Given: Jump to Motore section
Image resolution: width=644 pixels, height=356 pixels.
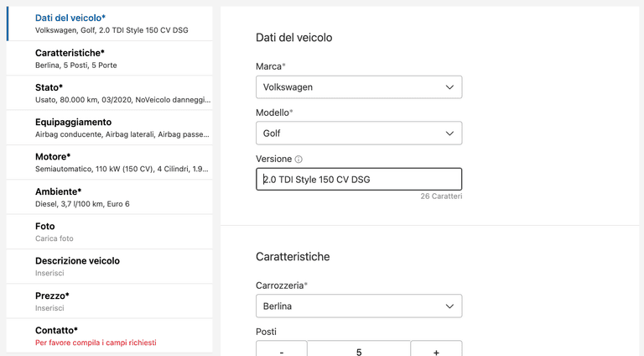Looking at the screenshot, I should coord(110,162).
